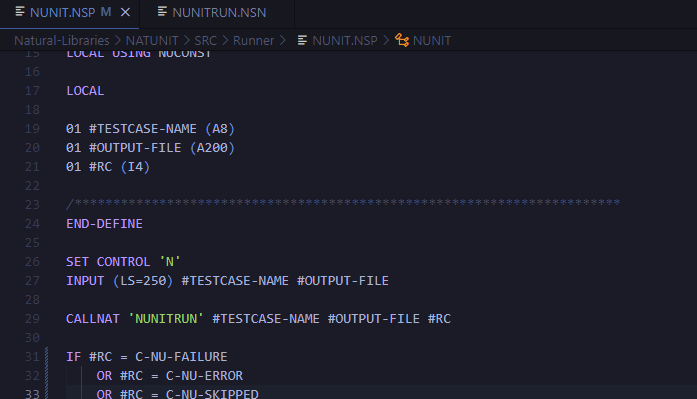Click C-NU-SKIPPED constant on line 33
The height and width of the screenshot is (399, 697).
[x=212, y=394]
